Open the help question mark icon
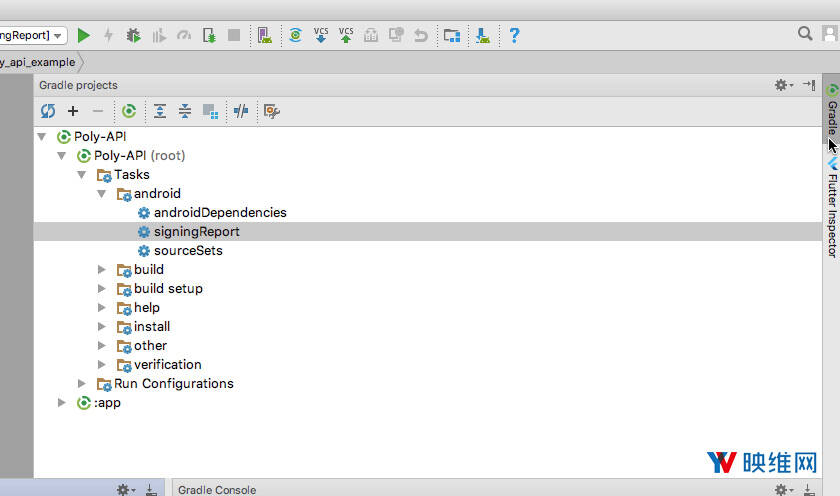 (514, 35)
